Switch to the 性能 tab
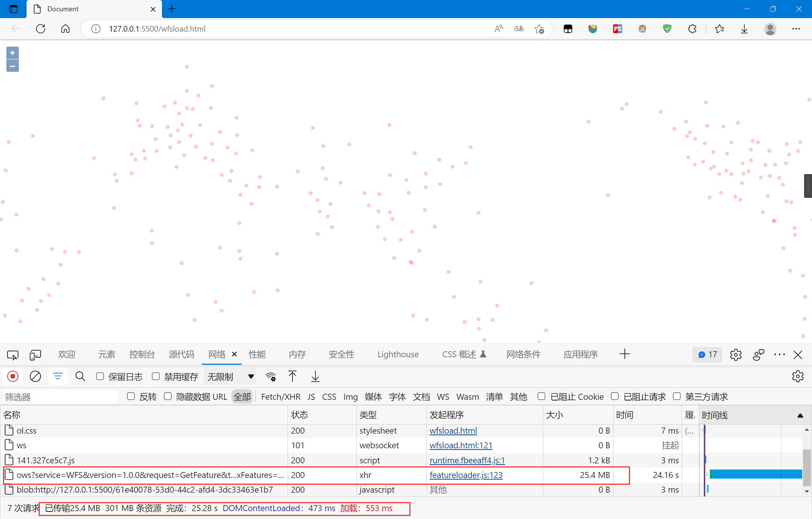Screen dimensions: 812x519 tap(257, 355)
